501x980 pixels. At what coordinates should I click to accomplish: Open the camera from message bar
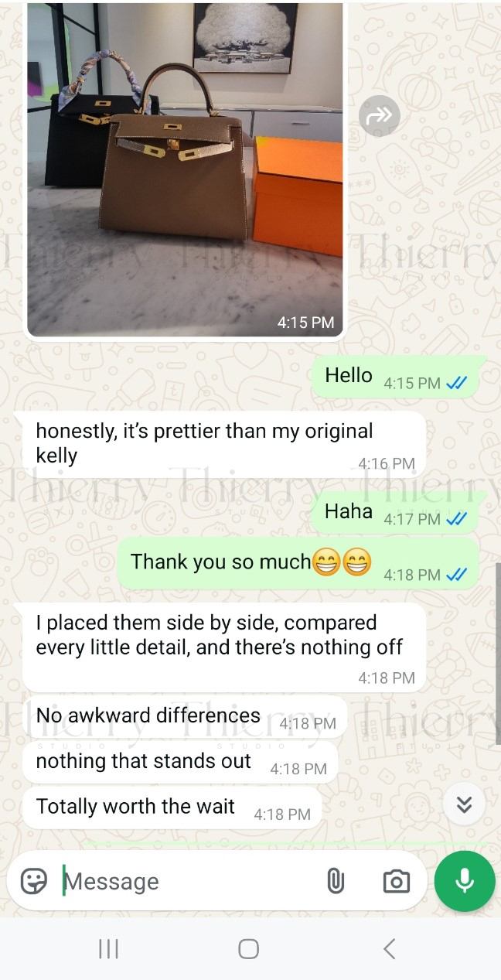[x=396, y=881]
